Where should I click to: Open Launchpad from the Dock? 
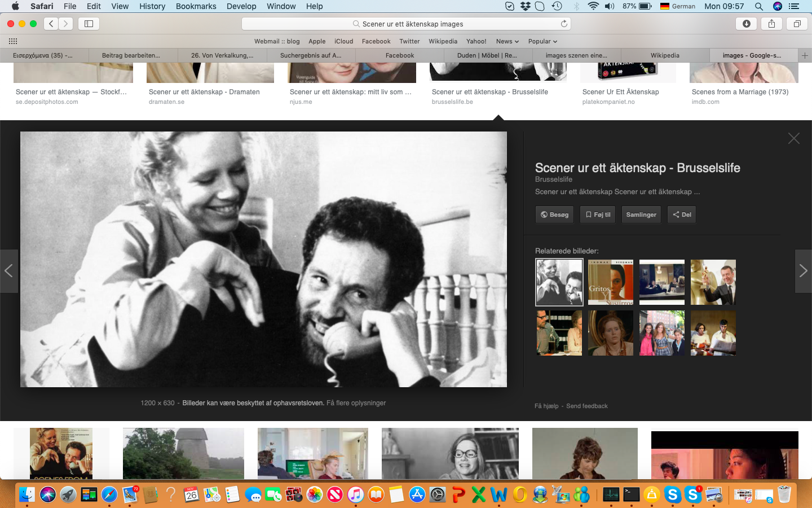point(68,495)
